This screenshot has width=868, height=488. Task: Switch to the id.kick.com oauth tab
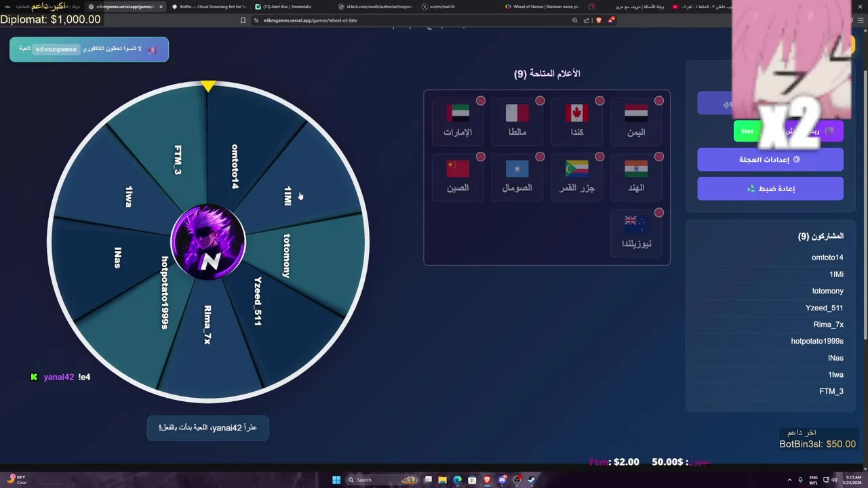pyautogui.click(x=375, y=7)
